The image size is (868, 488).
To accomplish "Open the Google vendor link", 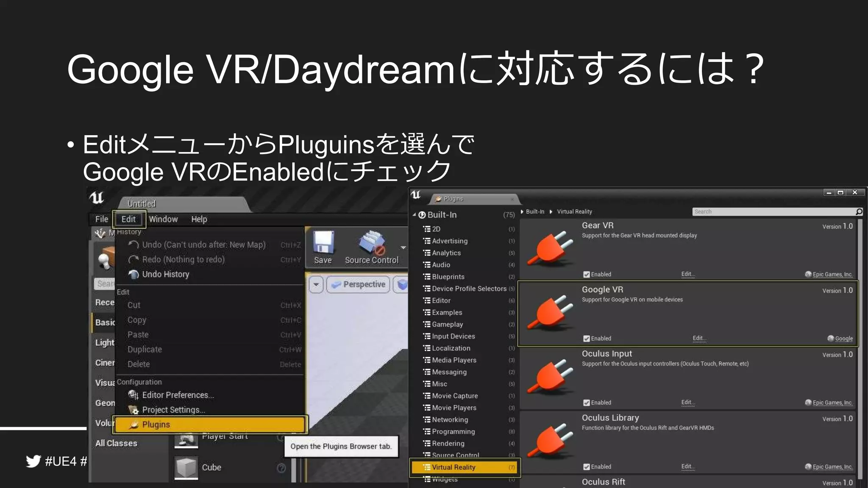I will pyautogui.click(x=844, y=338).
